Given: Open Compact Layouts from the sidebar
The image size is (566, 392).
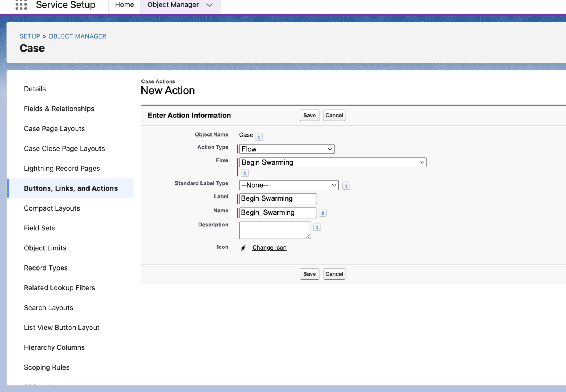Looking at the screenshot, I should pyautogui.click(x=52, y=208).
